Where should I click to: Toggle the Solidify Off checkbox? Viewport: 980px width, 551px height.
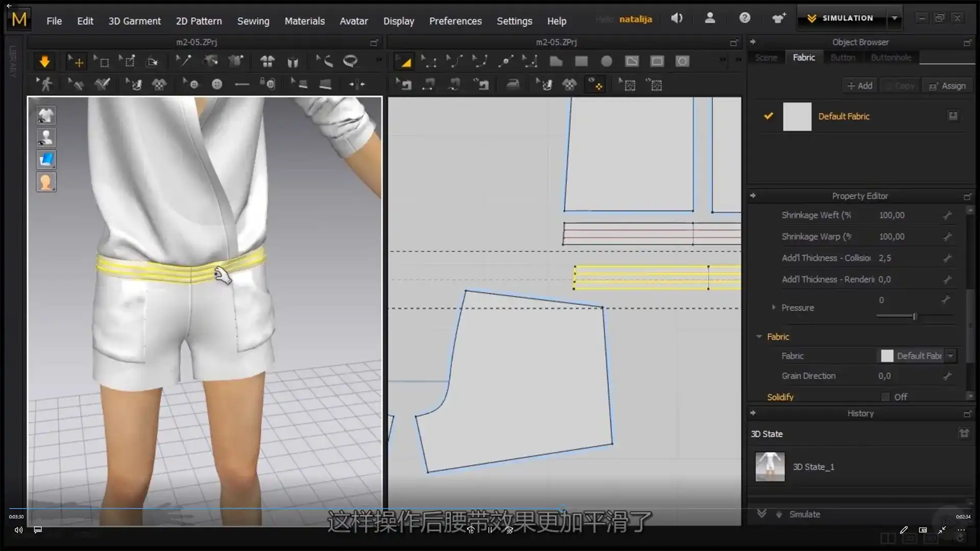pyautogui.click(x=886, y=397)
